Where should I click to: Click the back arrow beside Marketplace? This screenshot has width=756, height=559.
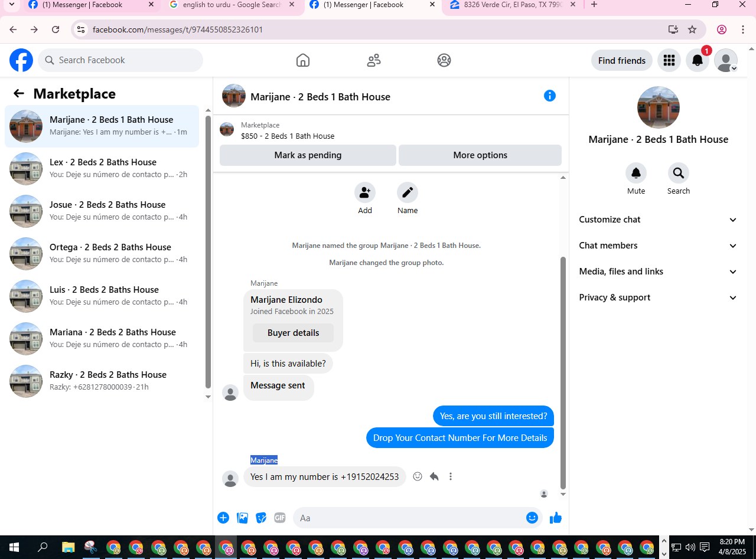tap(19, 93)
